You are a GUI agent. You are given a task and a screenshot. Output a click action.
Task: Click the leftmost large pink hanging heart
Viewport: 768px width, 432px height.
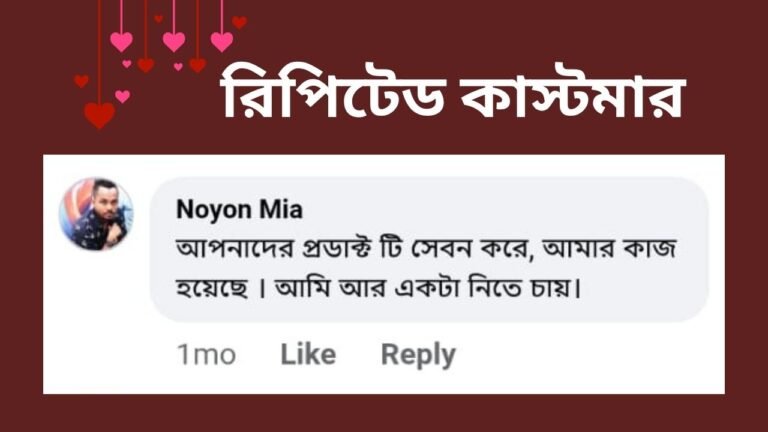click(121, 41)
